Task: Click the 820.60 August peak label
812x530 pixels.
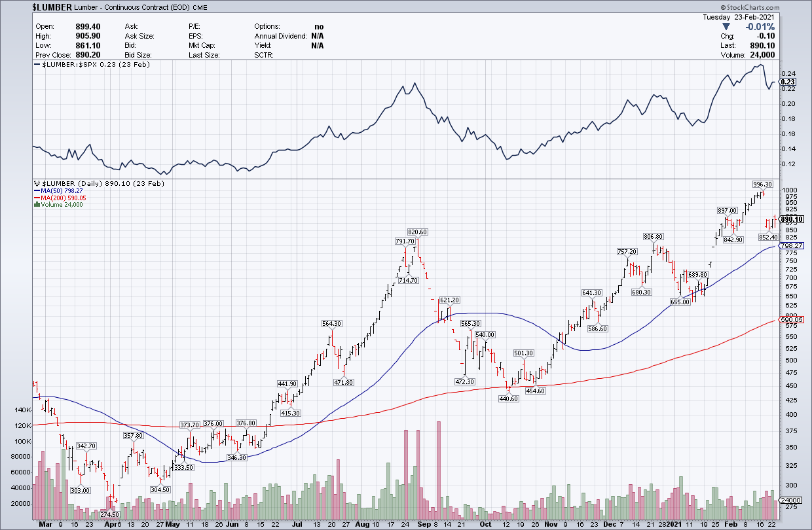Action: (417, 232)
